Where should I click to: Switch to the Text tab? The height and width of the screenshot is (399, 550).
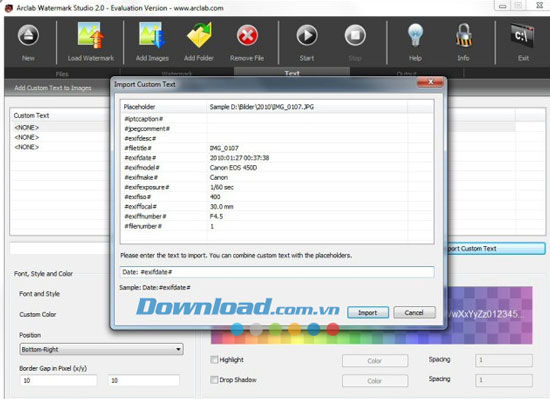pos(292,73)
